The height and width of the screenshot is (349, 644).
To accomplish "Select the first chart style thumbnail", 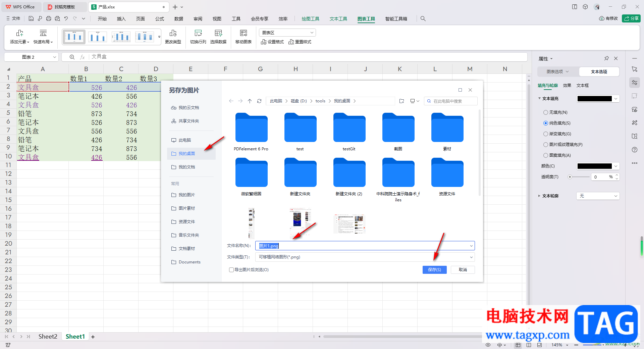I will coord(74,37).
